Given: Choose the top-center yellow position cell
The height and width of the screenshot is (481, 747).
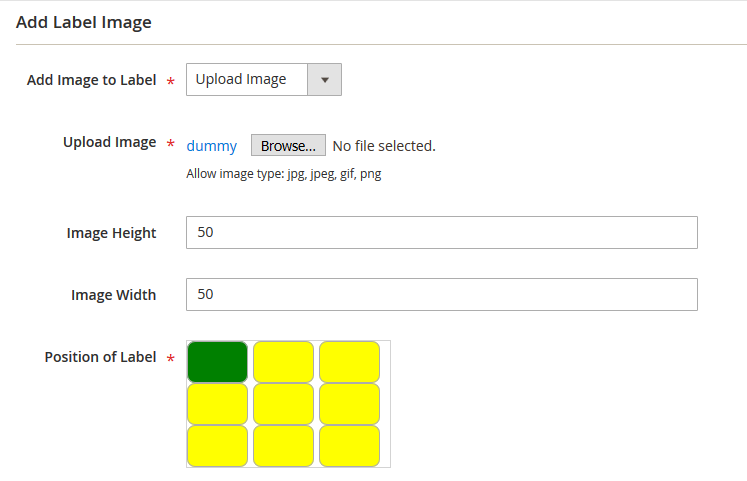Looking at the screenshot, I should 283,362.
